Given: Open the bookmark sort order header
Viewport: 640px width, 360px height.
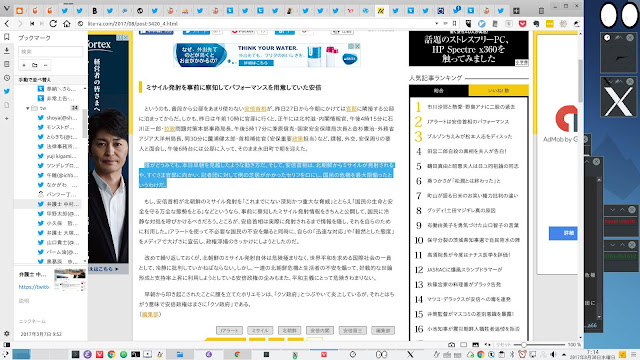Looking at the screenshot, I should pyautogui.click(x=51, y=80).
